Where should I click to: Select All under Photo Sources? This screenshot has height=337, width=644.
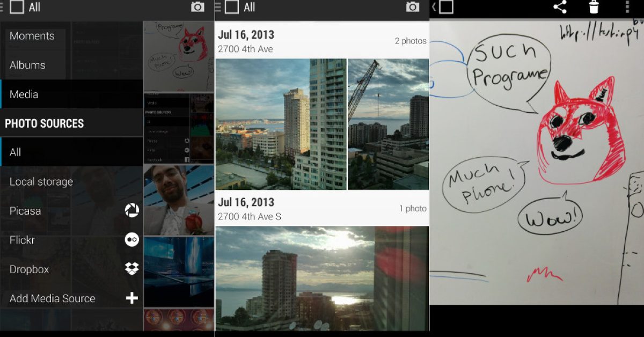(16, 152)
